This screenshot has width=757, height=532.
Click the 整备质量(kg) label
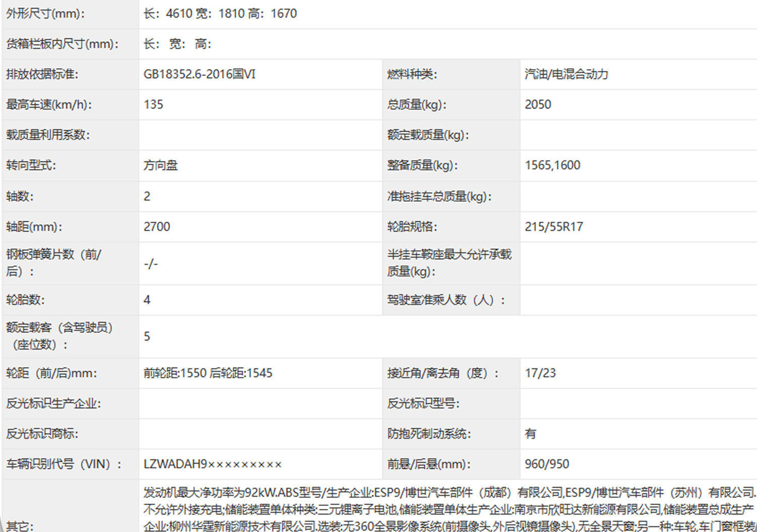click(422, 165)
